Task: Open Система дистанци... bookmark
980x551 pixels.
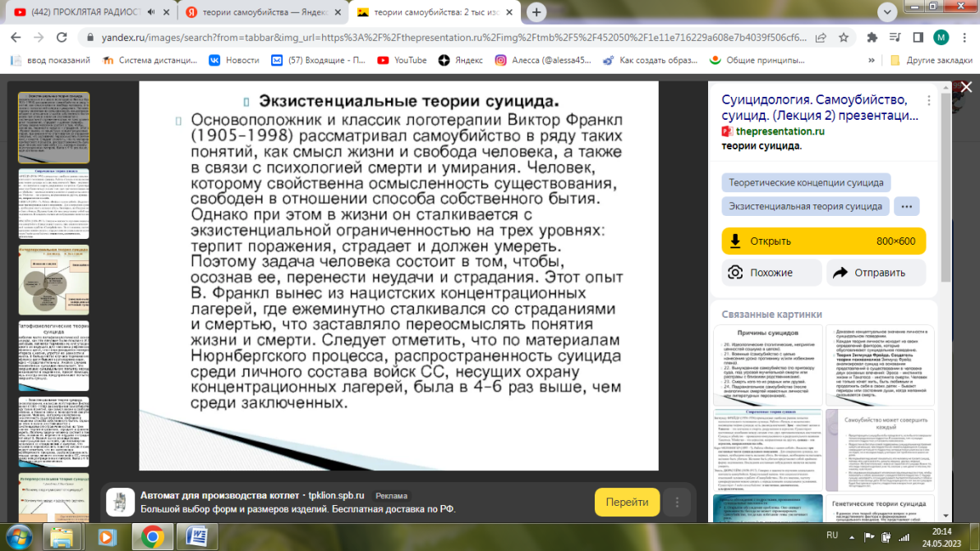Action: (x=150, y=61)
